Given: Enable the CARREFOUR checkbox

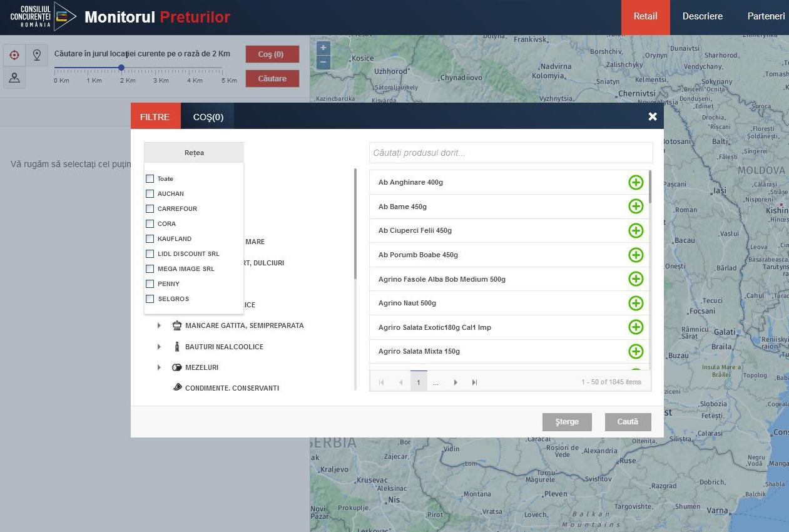Looking at the screenshot, I should (150, 208).
